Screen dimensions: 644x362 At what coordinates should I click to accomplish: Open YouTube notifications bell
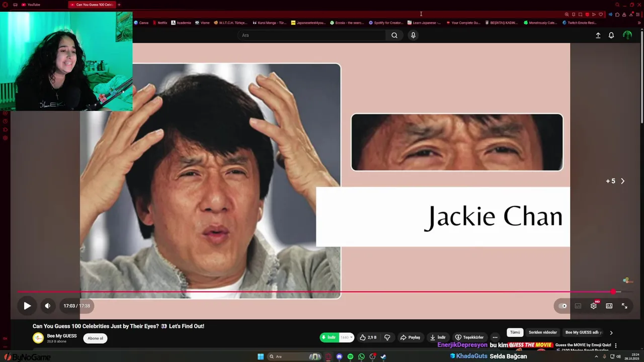(611, 35)
